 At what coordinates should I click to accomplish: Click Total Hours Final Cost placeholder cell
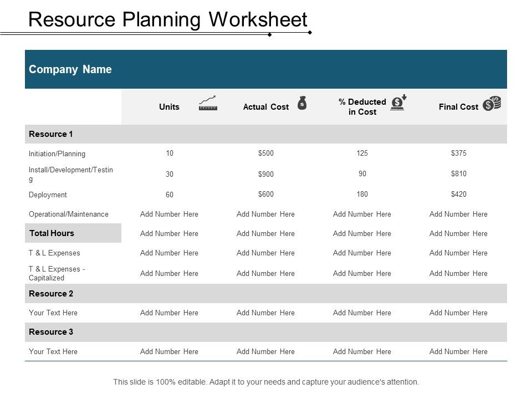458,233
